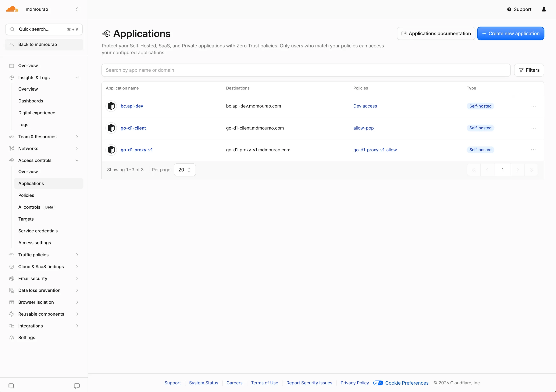The width and height of the screenshot is (556, 392).
Task: Focus the Quick search box
Action: pyautogui.click(x=44, y=29)
